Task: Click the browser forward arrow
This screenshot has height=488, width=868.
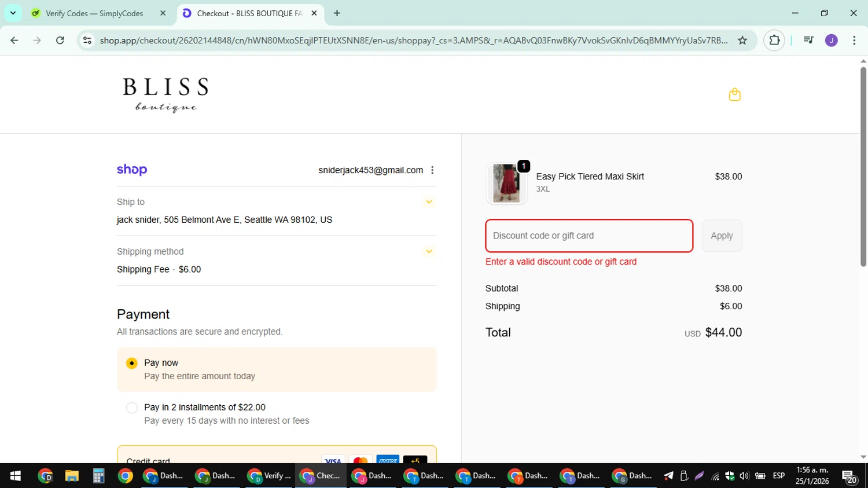Action: (x=37, y=41)
